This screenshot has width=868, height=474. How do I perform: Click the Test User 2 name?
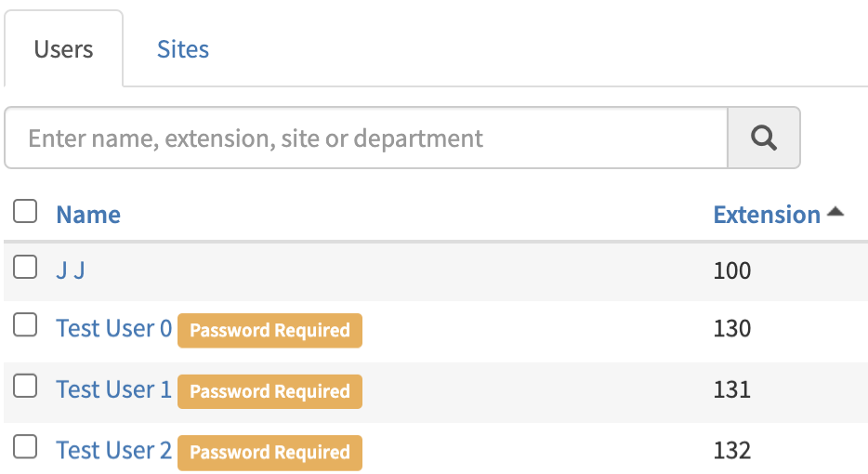pyautogui.click(x=113, y=451)
